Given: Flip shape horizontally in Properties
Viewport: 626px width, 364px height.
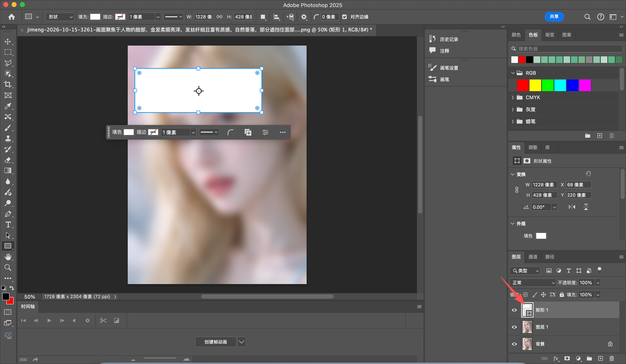Looking at the screenshot, I should [x=572, y=207].
